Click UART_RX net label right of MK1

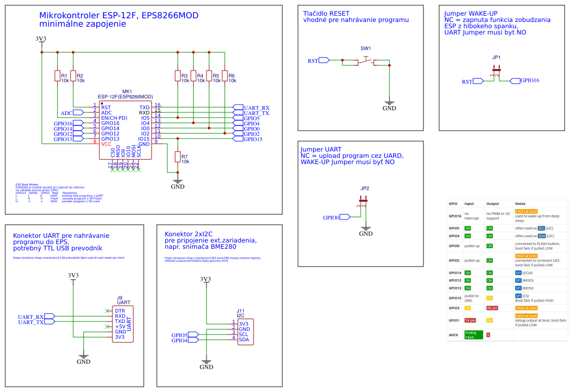[x=251, y=108]
